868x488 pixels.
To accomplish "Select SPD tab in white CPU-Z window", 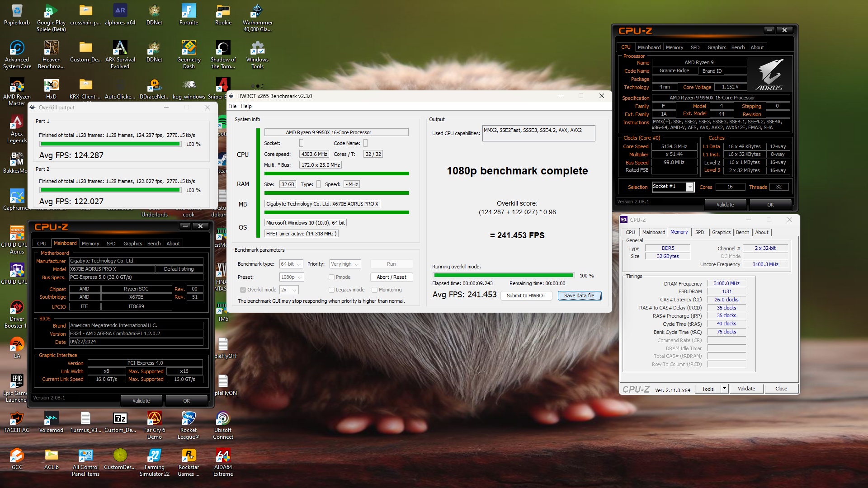I will [699, 232].
